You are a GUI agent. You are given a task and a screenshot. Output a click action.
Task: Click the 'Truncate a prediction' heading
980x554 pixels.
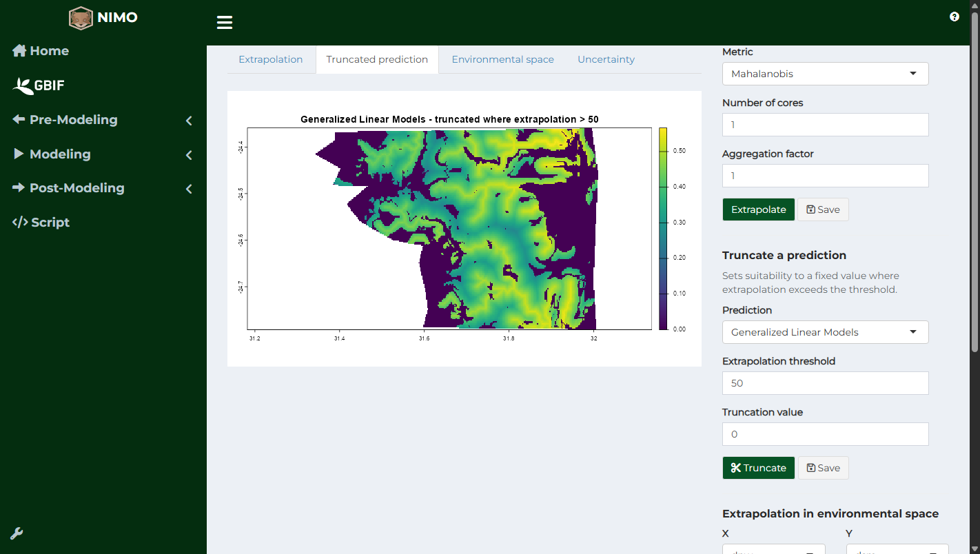tap(784, 255)
